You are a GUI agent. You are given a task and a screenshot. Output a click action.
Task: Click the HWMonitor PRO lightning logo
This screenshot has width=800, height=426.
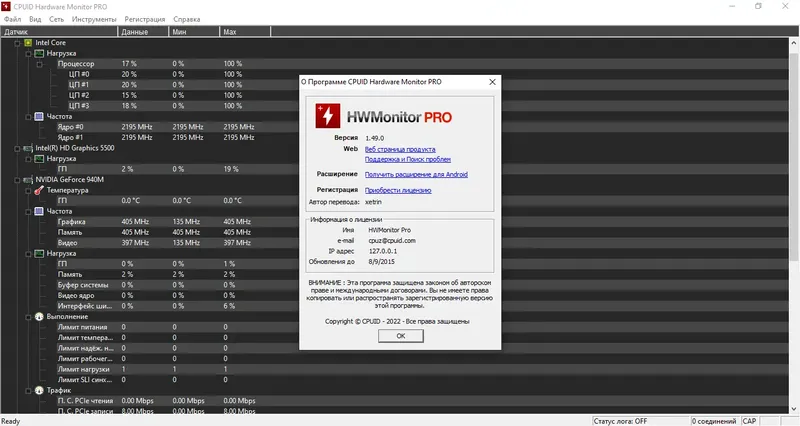click(x=328, y=116)
